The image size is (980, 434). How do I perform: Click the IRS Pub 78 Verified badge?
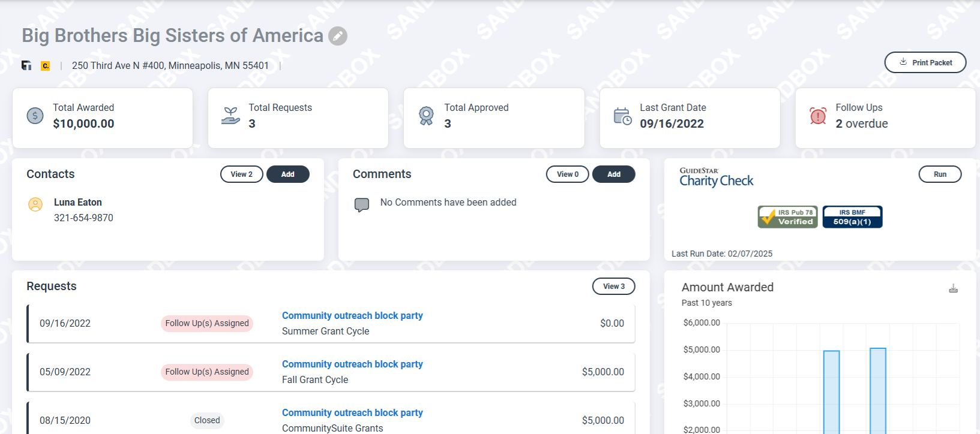tap(787, 217)
